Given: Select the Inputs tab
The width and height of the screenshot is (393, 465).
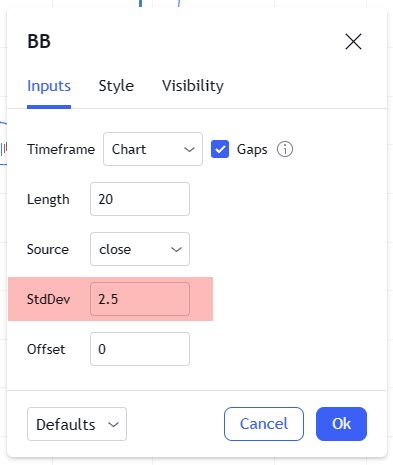Looking at the screenshot, I should pyautogui.click(x=49, y=86).
